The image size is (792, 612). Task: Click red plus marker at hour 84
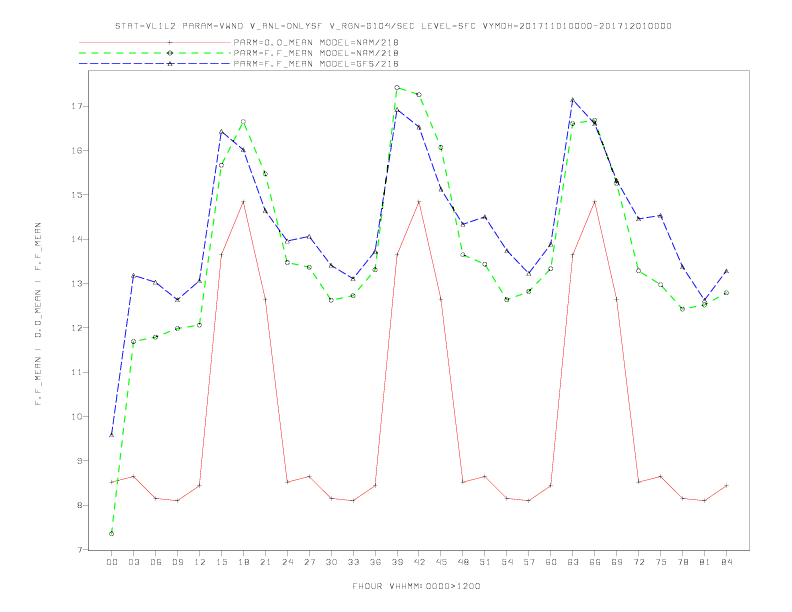click(726, 486)
